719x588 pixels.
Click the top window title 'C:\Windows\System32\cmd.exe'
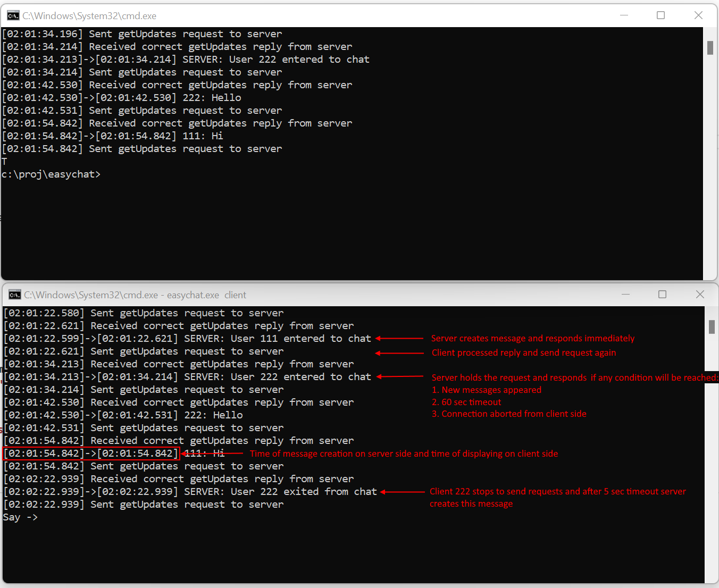(x=89, y=16)
